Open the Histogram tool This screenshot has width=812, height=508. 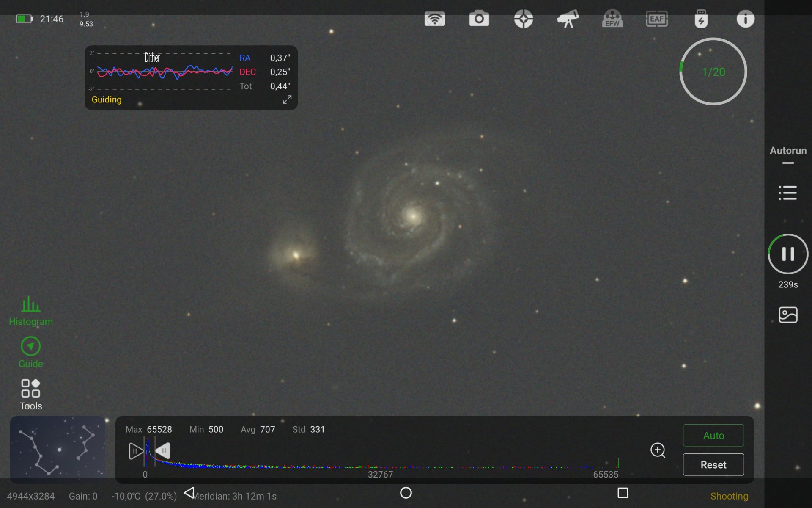(31, 311)
